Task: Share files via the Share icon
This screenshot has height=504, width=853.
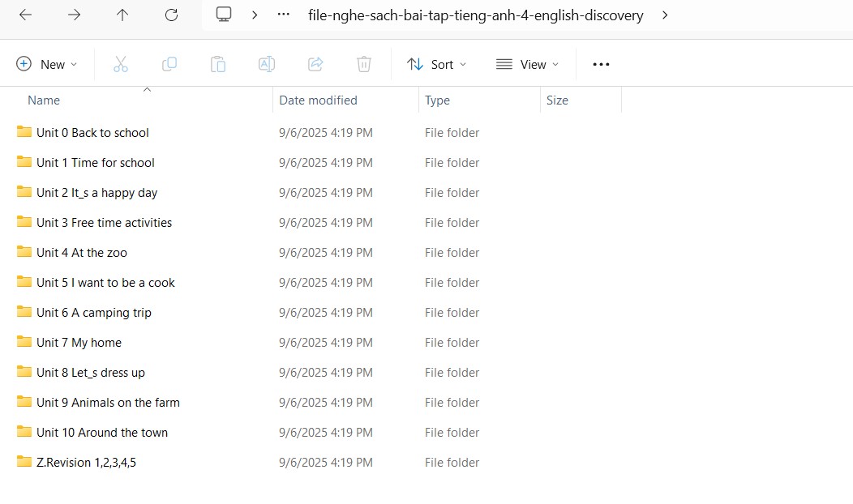Action: (x=315, y=64)
